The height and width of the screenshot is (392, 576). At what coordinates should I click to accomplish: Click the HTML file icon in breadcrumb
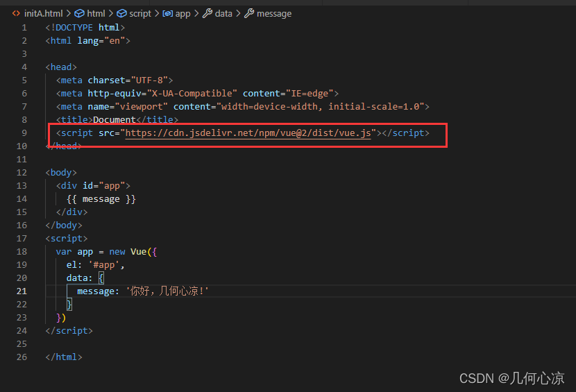pos(16,14)
